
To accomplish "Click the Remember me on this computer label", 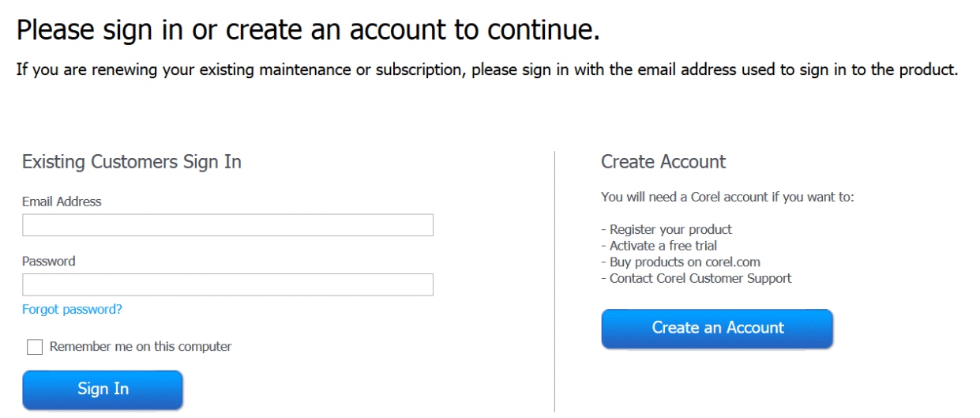I will click(x=141, y=347).
